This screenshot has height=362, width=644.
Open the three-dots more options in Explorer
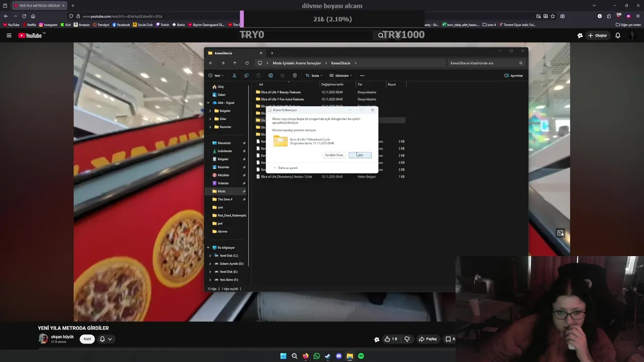tap(362, 75)
